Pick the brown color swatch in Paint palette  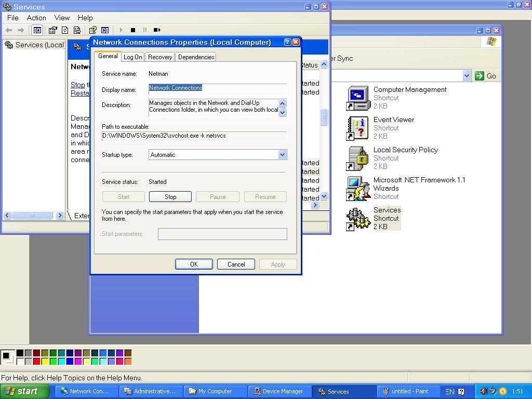(x=128, y=353)
